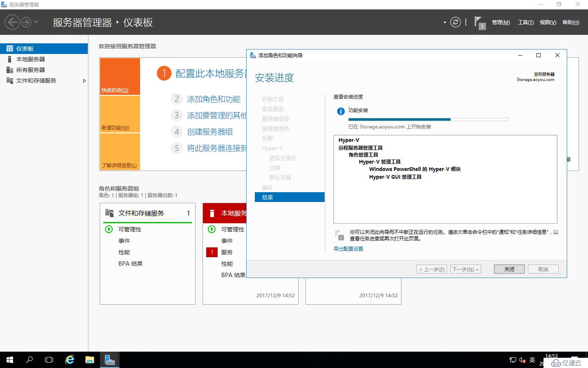Screen dimensions: 588x368
Task: Expand the 文件和存储服务 arrow in the sidebar
Action: 84,81
